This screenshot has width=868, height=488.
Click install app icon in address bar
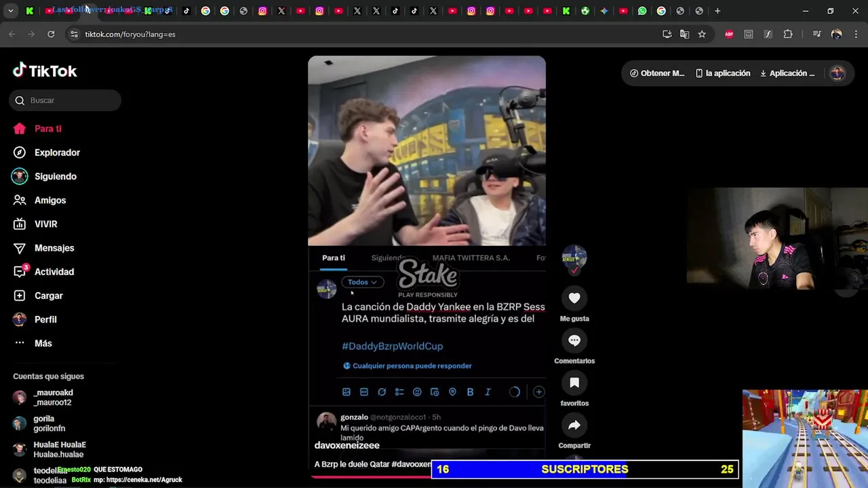click(x=667, y=34)
